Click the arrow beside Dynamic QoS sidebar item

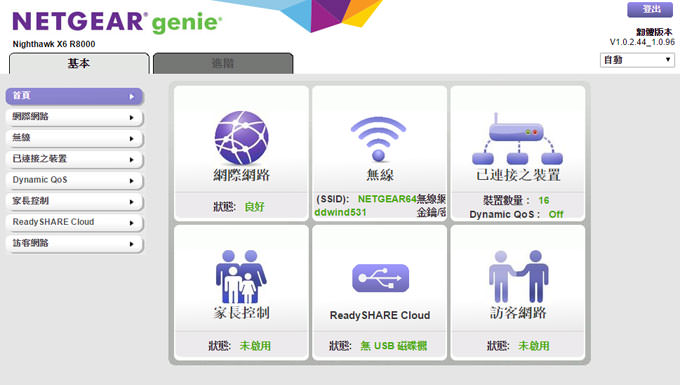pos(132,181)
